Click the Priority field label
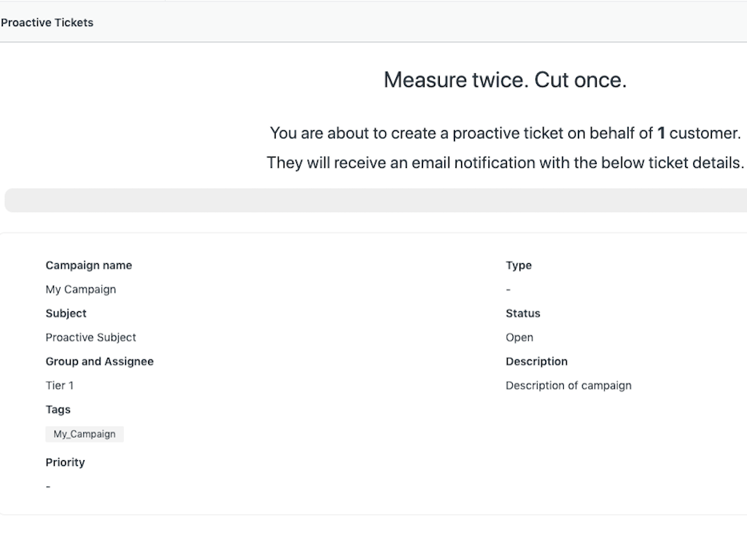 pos(66,462)
